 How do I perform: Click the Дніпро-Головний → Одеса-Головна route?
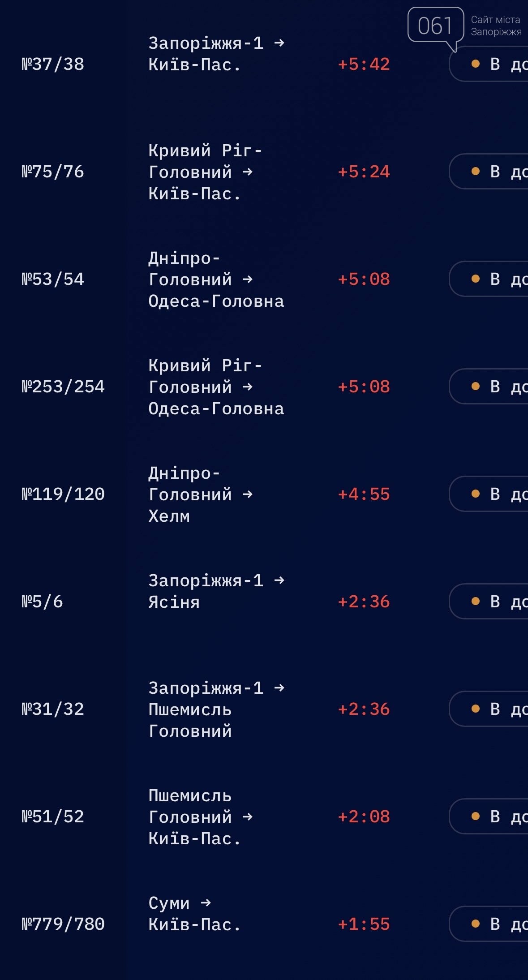pyautogui.click(x=216, y=279)
